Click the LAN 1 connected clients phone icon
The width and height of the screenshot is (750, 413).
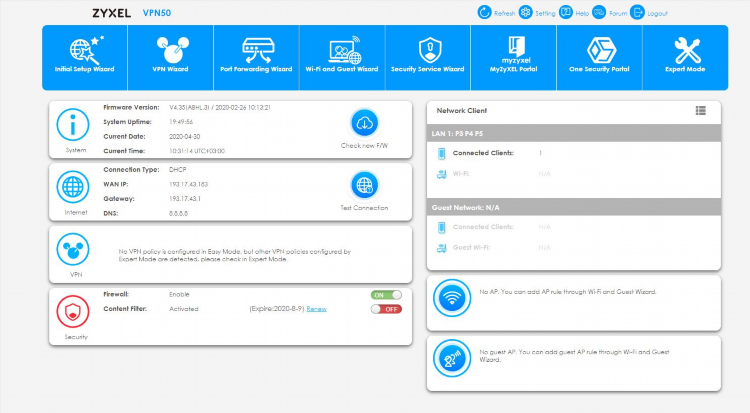click(x=441, y=154)
